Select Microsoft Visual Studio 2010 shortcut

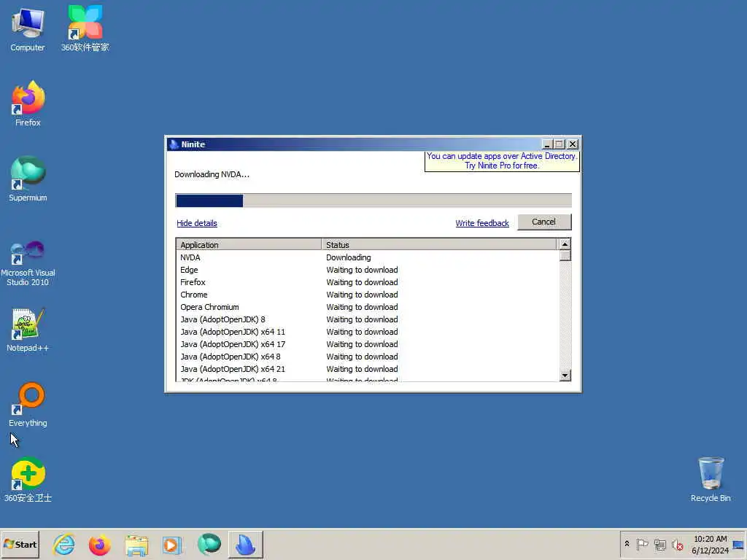[x=28, y=263]
